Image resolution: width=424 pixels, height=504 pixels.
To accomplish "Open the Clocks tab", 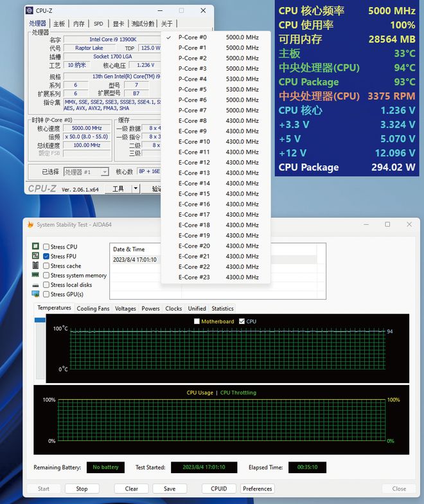I will [x=173, y=309].
